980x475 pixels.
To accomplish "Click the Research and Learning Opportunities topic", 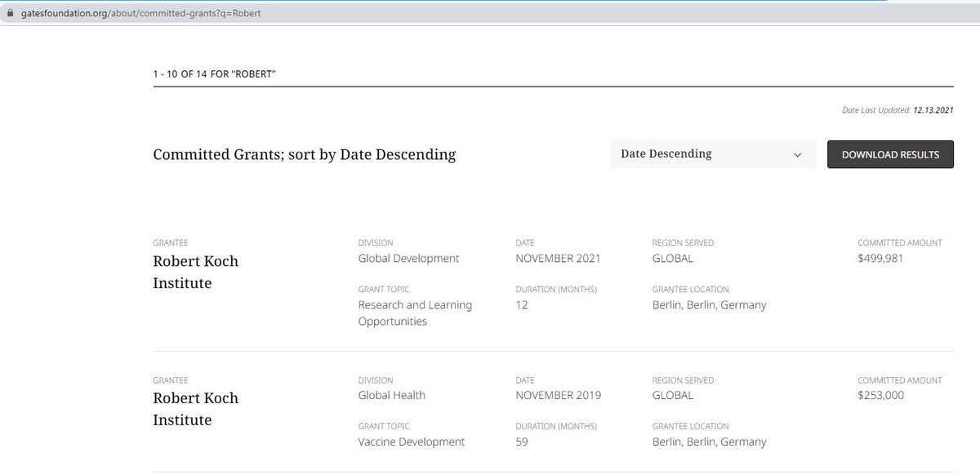I will tap(415, 313).
